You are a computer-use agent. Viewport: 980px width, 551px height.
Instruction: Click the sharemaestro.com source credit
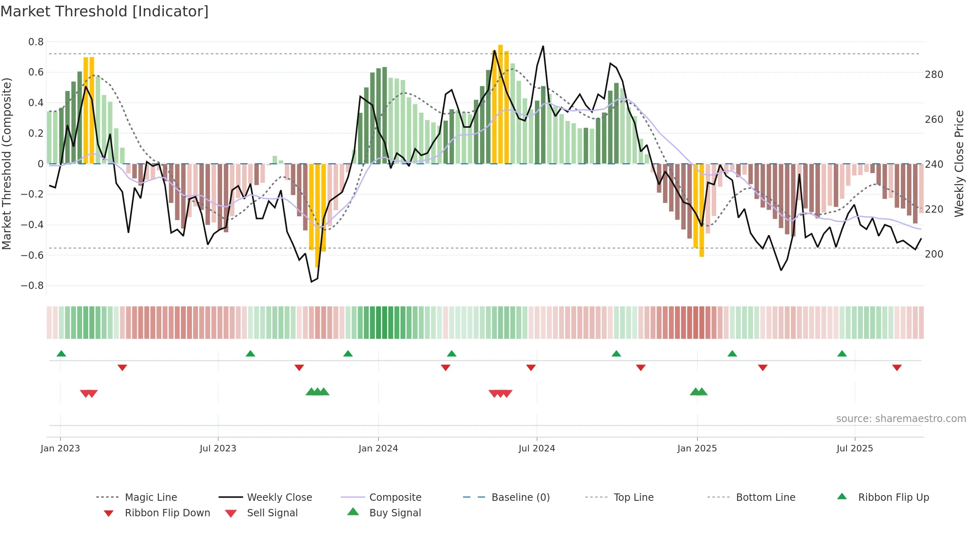[901, 418]
